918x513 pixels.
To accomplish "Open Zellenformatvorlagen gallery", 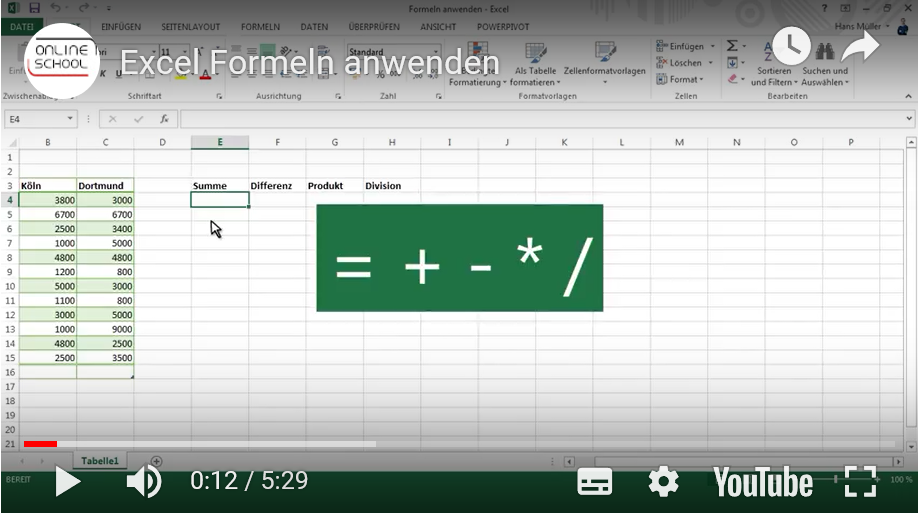I will [x=605, y=63].
